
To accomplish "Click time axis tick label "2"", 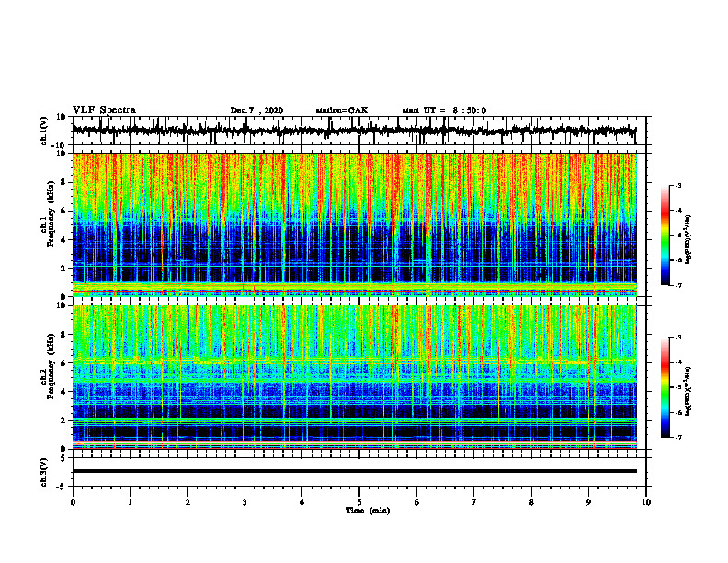I will pos(188,502).
